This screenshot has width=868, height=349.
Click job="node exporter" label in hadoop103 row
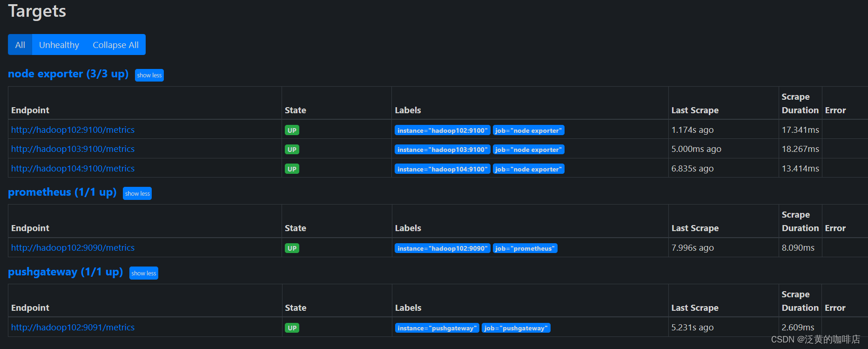coord(529,150)
